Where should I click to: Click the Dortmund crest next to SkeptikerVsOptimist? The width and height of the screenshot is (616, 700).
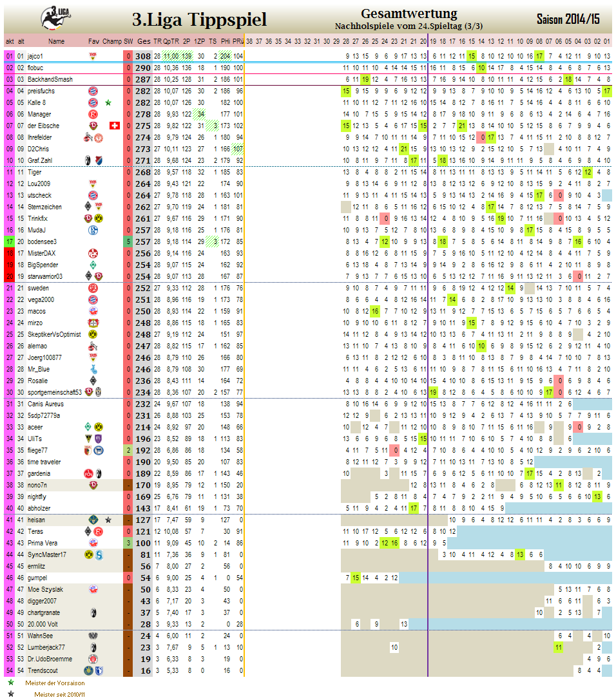click(x=93, y=334)
